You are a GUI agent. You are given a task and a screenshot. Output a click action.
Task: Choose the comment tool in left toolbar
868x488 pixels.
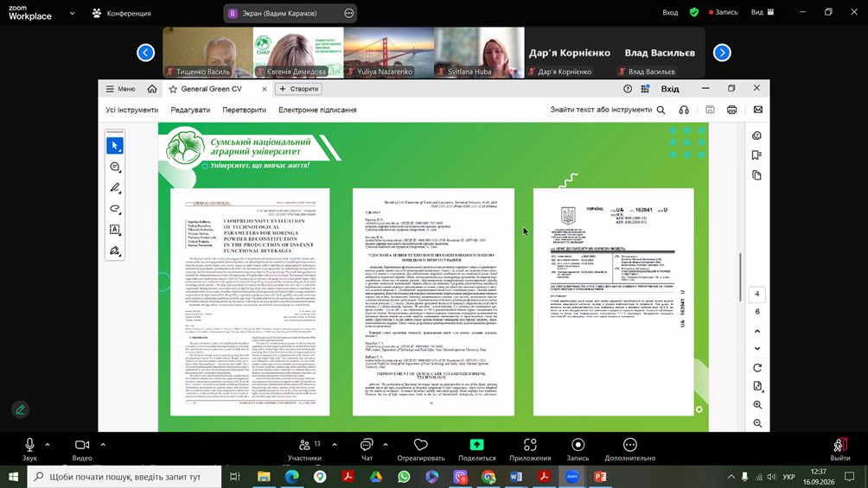tap(115, 167)
